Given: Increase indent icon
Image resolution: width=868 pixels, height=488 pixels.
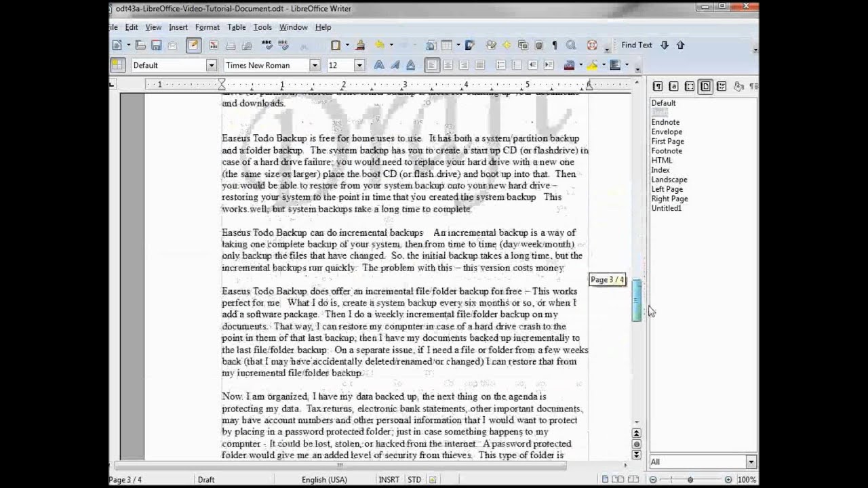Looking at the screenshot, I should (x=549, y=65).
